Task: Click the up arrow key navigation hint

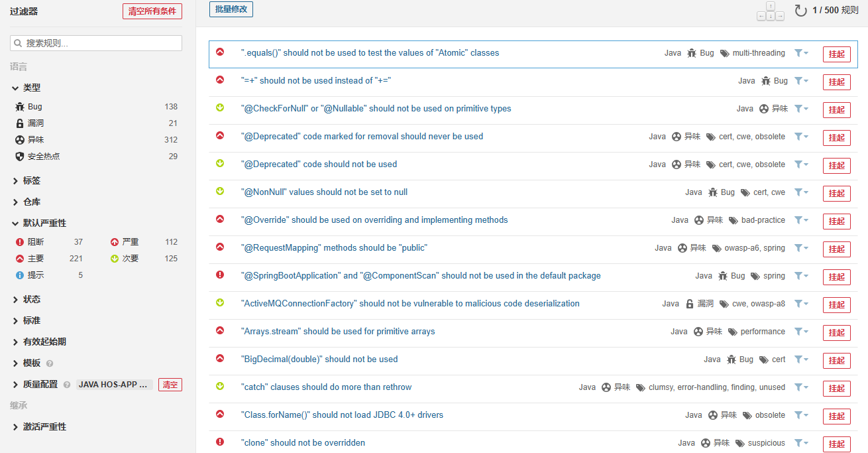Action: pos(771,6)
